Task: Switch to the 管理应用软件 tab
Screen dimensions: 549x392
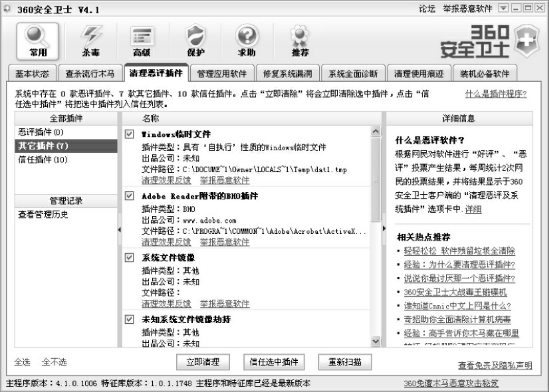Action: pos(222,73)
